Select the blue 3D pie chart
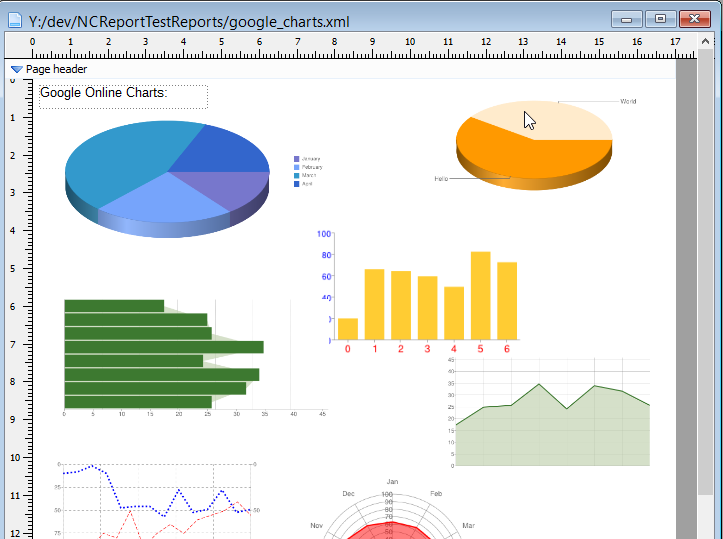 click(167, 179)
